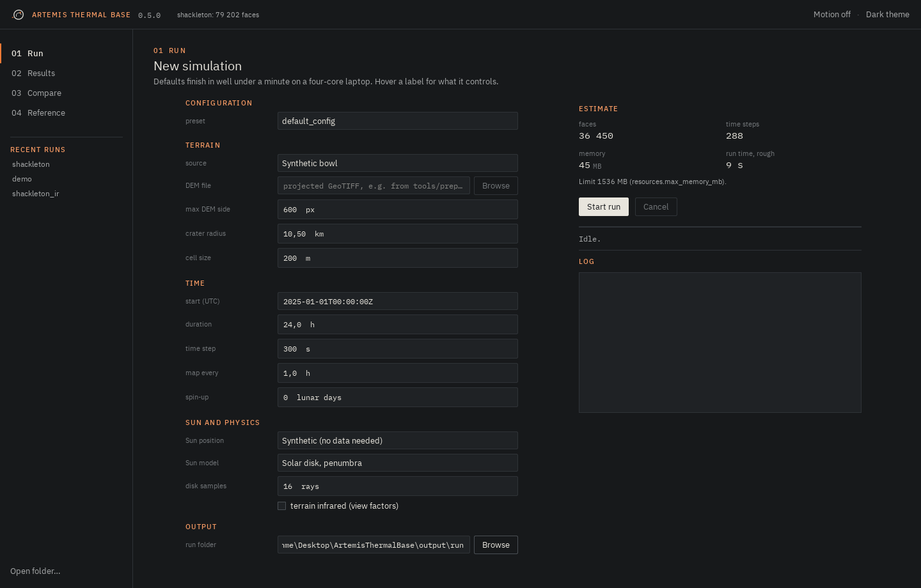The height and width of the screenshot is (588, 921).
Task: Click the 'shackleton: 79 202 faces' header text
Action: coord(218,15)
